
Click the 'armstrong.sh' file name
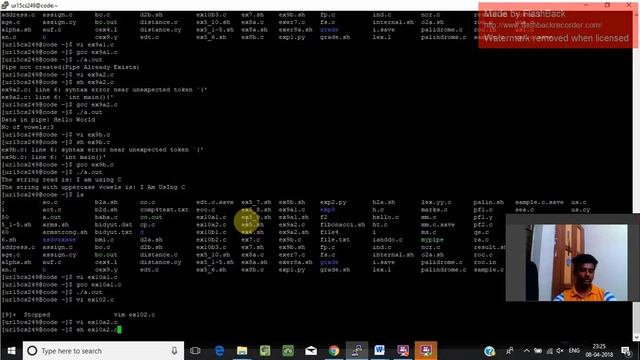point(65,232)
